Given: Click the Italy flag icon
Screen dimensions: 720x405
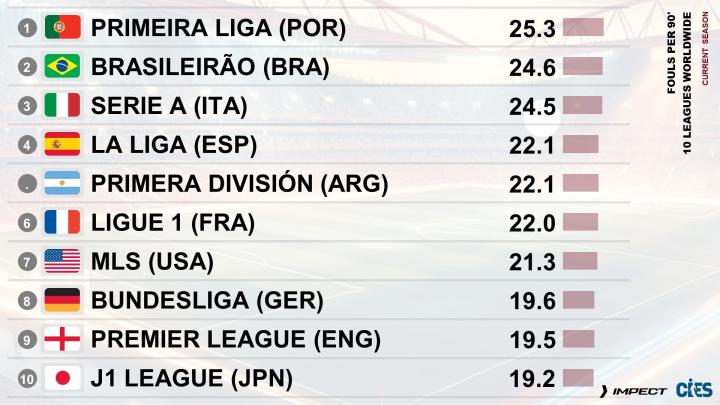Looking at the screenshot, I should (62, 106).
